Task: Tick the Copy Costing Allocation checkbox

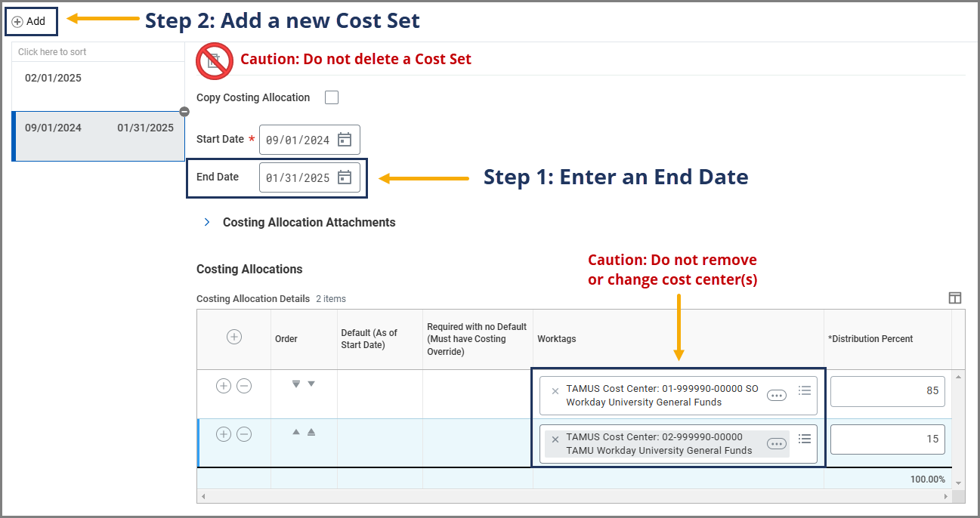Action: (331, 97)
